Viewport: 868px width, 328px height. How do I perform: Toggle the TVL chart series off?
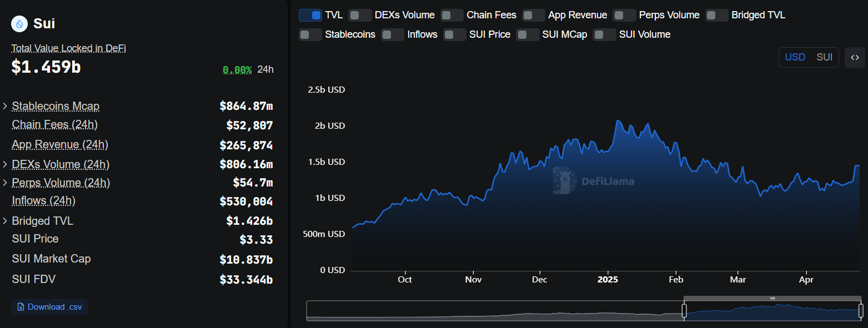(310, 15)
